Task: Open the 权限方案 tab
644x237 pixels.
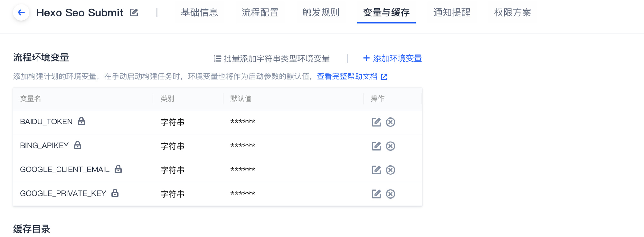Action: click(513, 13)
